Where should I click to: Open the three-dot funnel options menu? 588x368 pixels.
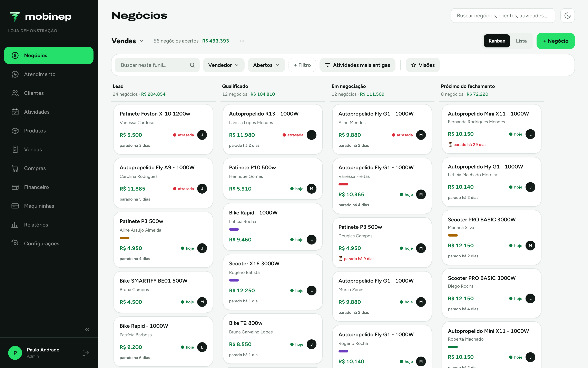click(242, 41)
